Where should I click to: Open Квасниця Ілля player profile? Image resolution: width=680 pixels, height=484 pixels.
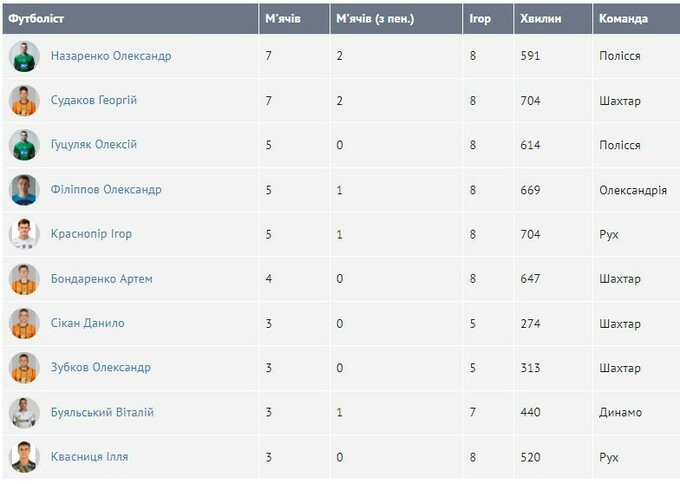(x=89, y=457)
